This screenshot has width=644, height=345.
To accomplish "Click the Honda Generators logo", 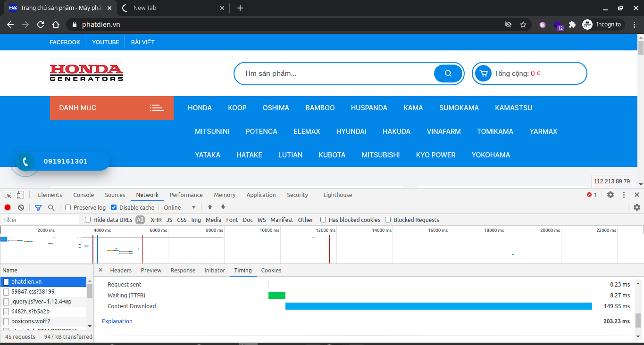I will coord(87,73).
